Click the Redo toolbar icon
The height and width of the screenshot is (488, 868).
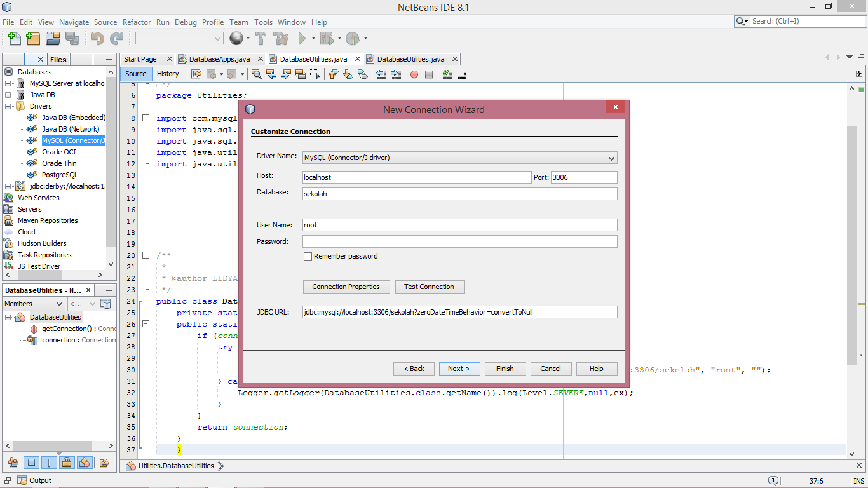pyautogui.click(x=117, y=39)
